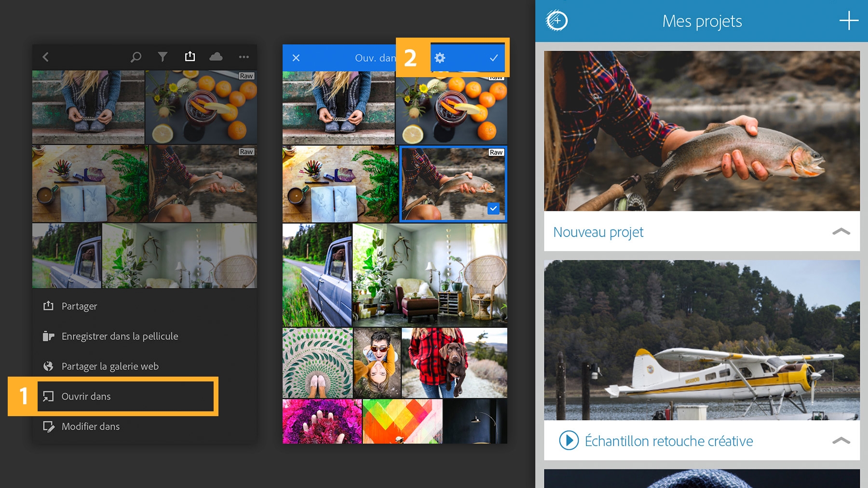
Task: Choose Modifier dans in the menu
Action: (x=90, y=426)
